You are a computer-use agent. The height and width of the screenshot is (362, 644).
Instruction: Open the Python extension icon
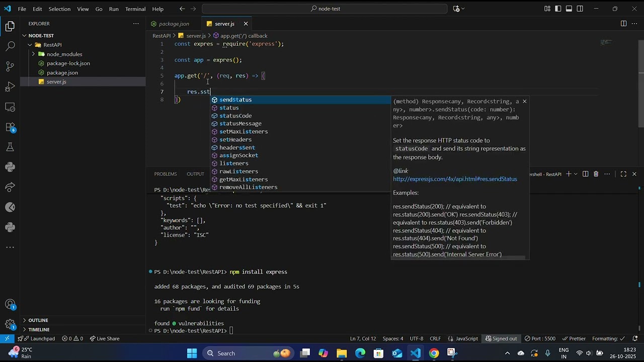click(10, 167)
